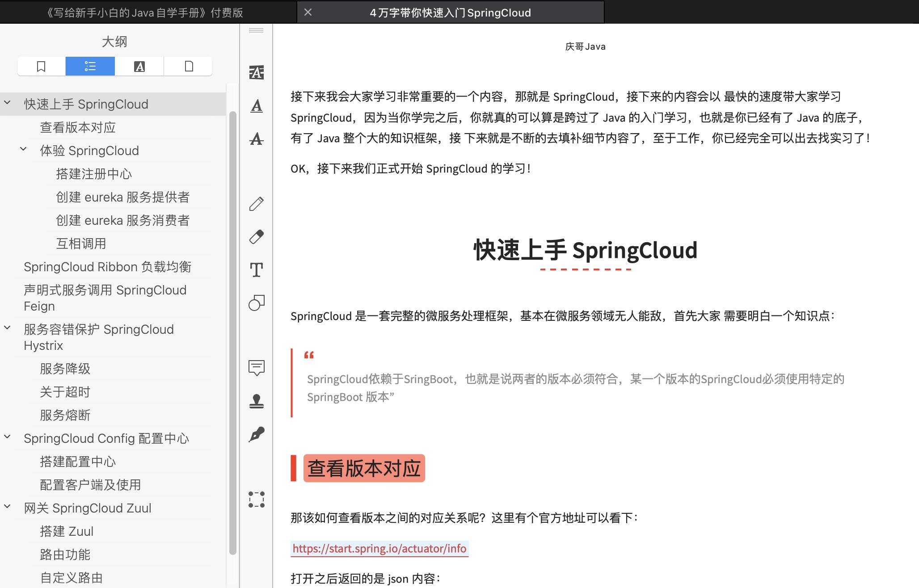Select the pencil drawing tool
The image size is (919, 588).
coord(257,203)
